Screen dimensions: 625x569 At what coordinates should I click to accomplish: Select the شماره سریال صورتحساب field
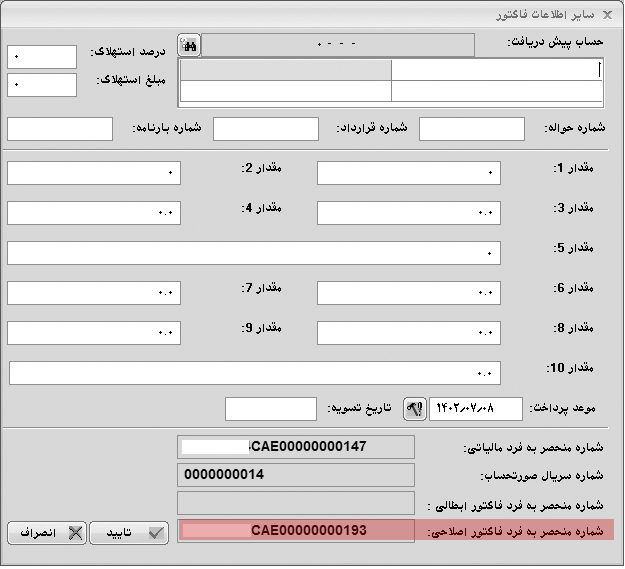296,474
